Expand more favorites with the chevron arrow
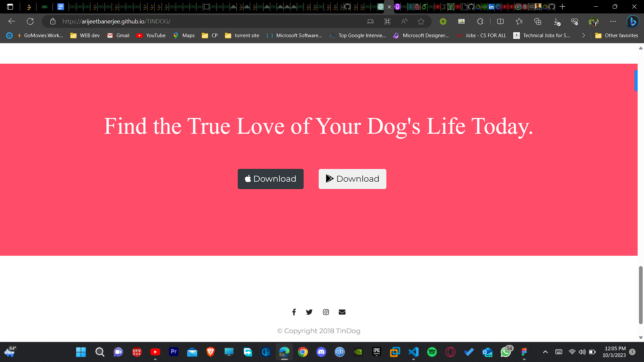Image resolution: width=644 pixels, height=362 pixels. pos(583,35)
